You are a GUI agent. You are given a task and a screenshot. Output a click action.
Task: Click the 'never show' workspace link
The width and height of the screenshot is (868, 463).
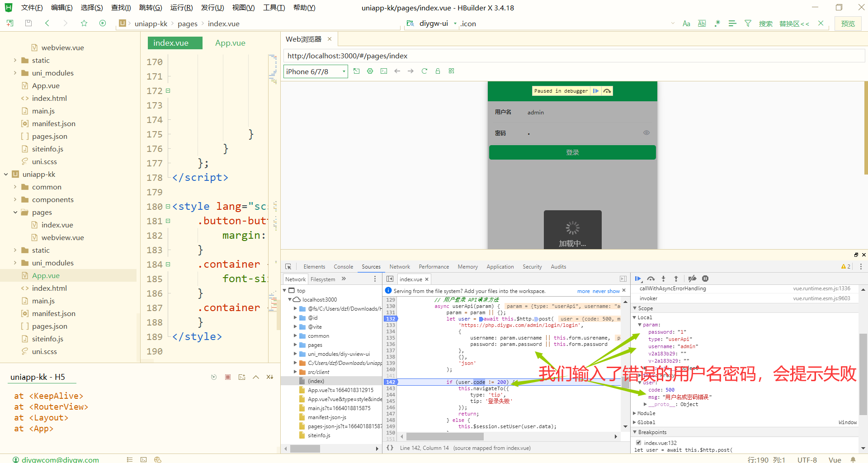point(606,291)
